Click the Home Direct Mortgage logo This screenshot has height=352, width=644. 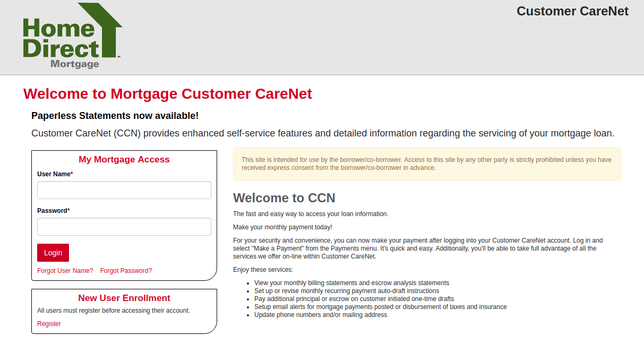[x=73, y=36]
